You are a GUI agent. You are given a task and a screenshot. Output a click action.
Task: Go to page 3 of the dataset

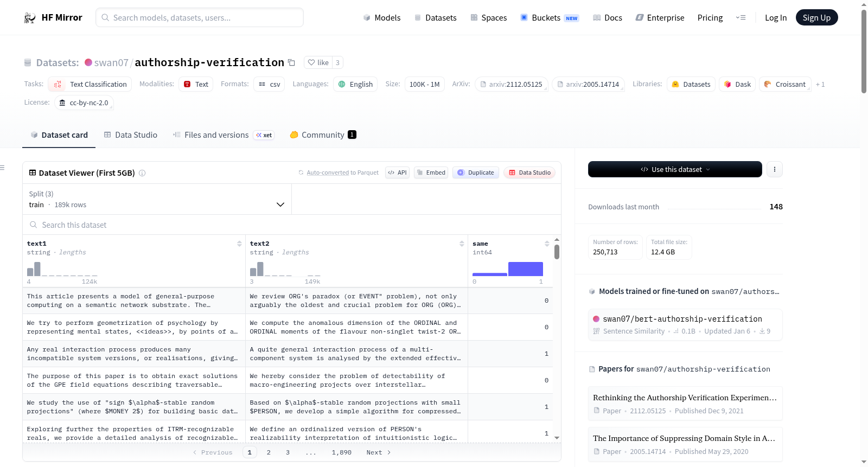pyautogui.click(x=288, y=452)
